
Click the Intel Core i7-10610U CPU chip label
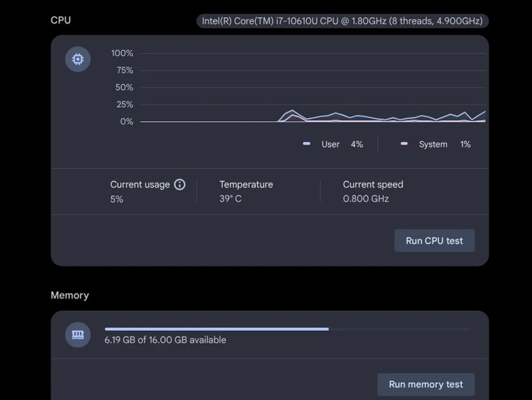click(x=342, y=21)
